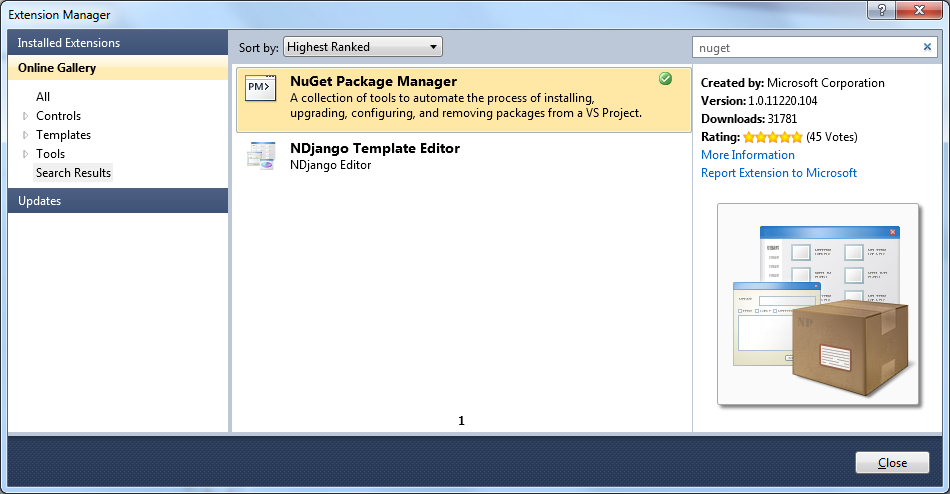Click the search field containing nuget
This screenshot has height=494, width=950.
pos(805,47)
